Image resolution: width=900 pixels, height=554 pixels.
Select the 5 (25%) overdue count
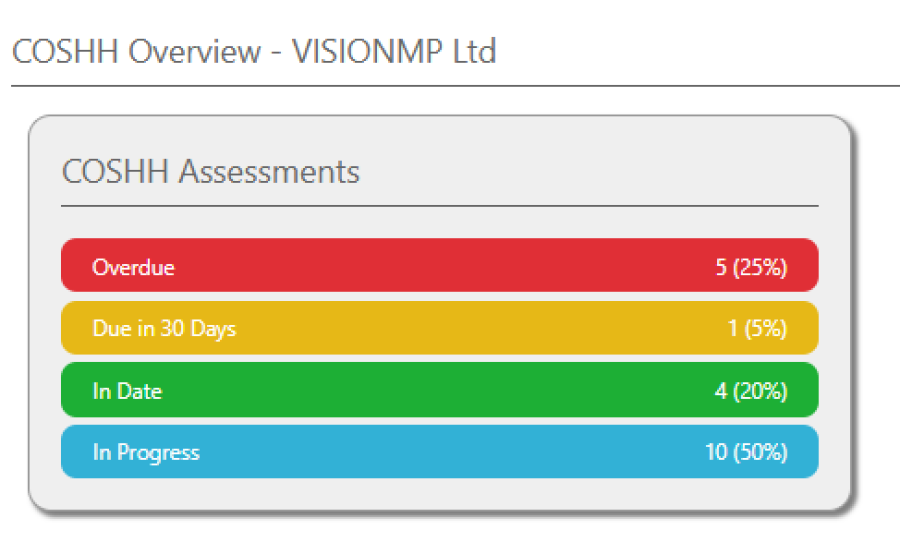(751, 268)
